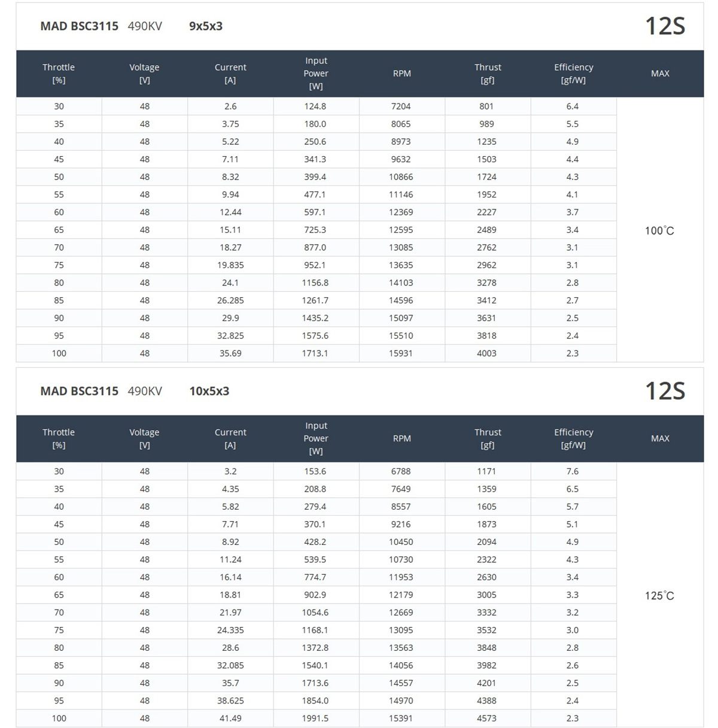
Task: Click the Throttle header in the 9x5x3 table
Action: pos(59,74)
